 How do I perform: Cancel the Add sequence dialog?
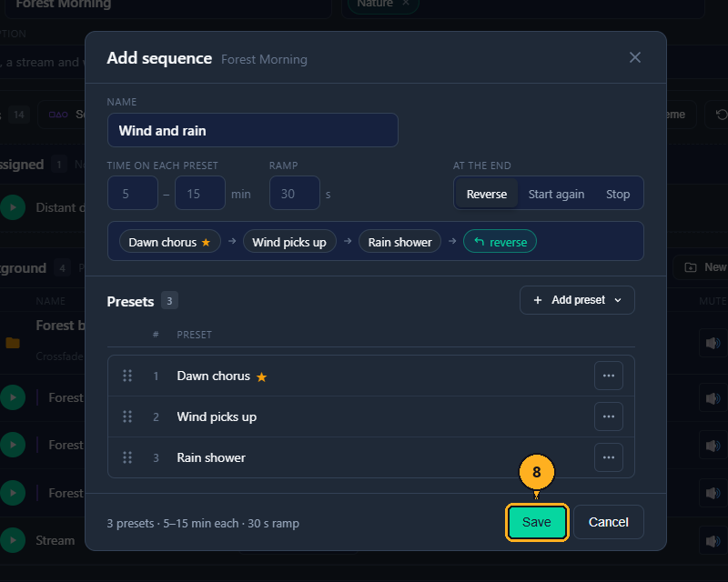pyautogui.click(x=608, y=522)
